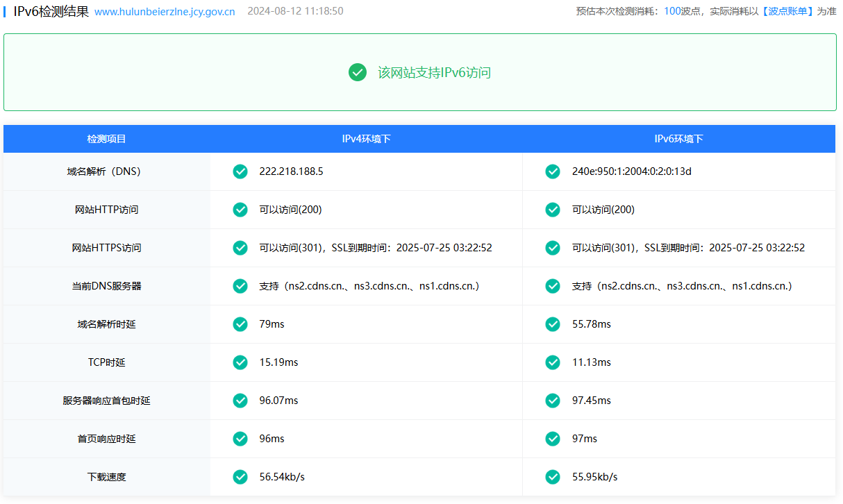Select the 域名解析（DNS）row label

point(106,171)
